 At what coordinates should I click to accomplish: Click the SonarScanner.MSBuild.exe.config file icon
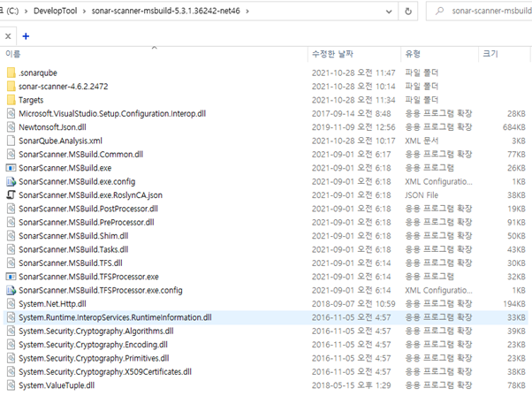[11, 181]
